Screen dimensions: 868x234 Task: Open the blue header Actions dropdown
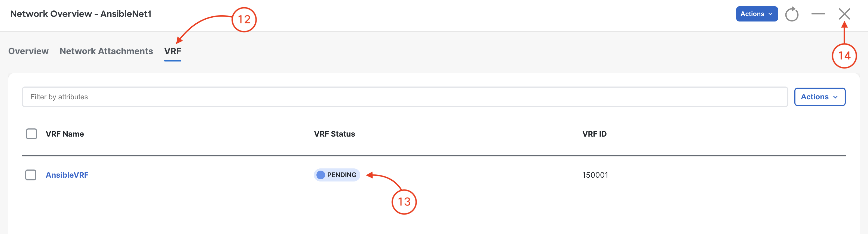pos(757,14)
